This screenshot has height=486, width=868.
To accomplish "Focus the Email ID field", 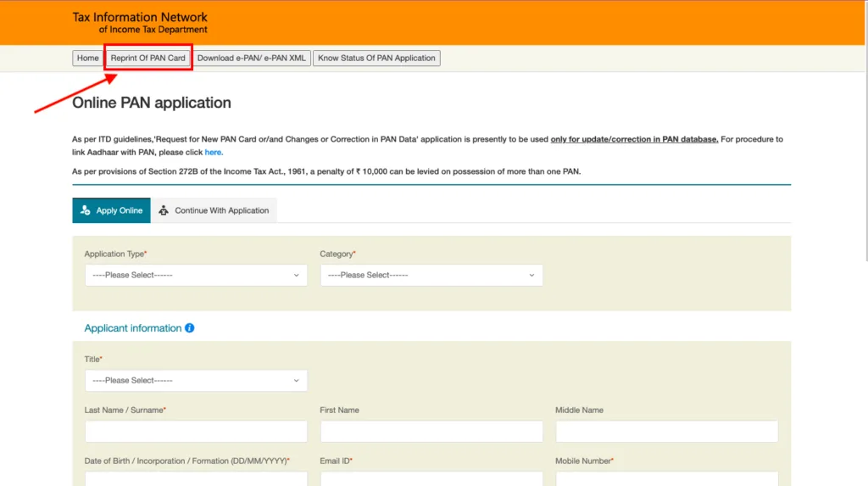I will click(x=431, y=479).
